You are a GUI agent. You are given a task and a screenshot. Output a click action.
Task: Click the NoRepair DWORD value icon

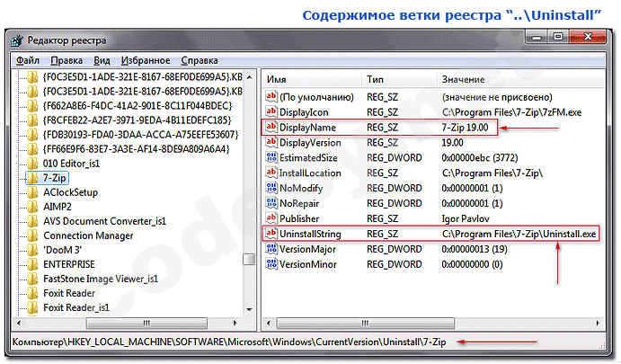(271, 203)
